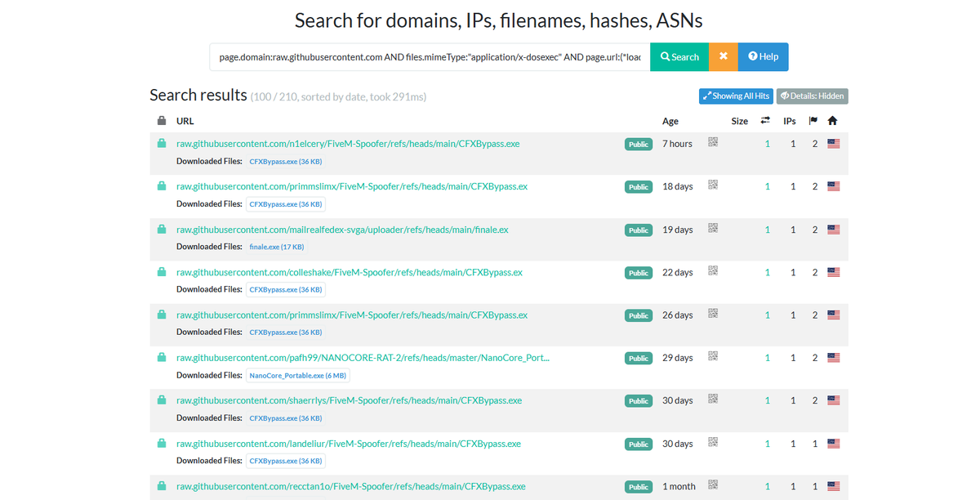Click the US flag icon in the 29 days row
980x500 pixels.
tap(833, 358)
